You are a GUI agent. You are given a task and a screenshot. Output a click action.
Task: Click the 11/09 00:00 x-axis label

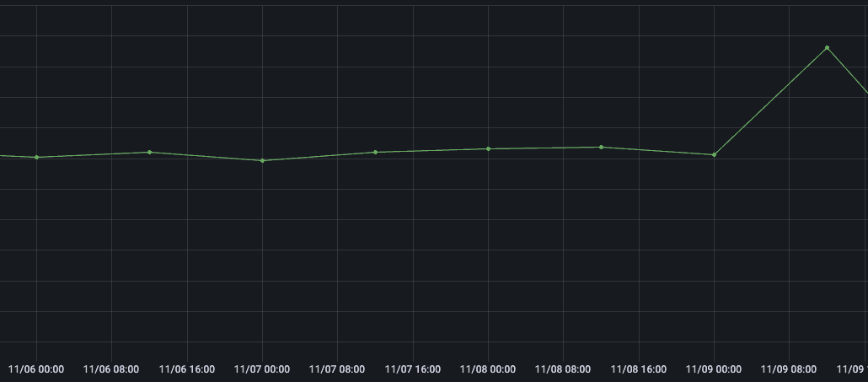(714, 369)
